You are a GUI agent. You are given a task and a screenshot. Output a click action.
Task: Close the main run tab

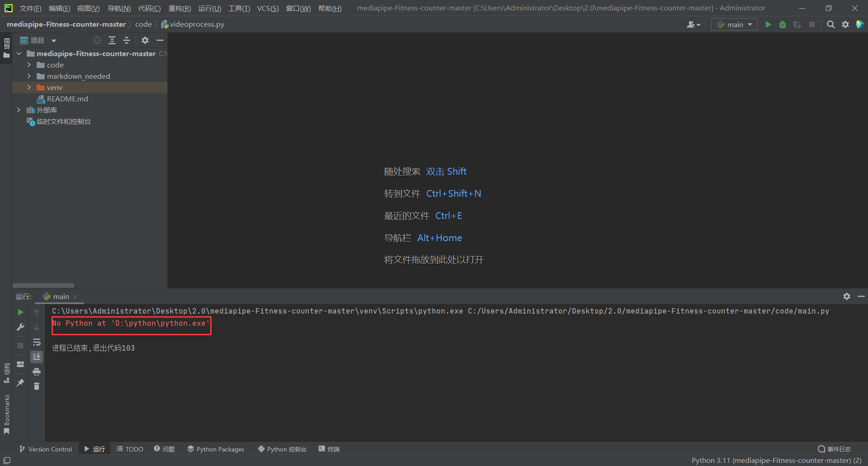(75, 297)
